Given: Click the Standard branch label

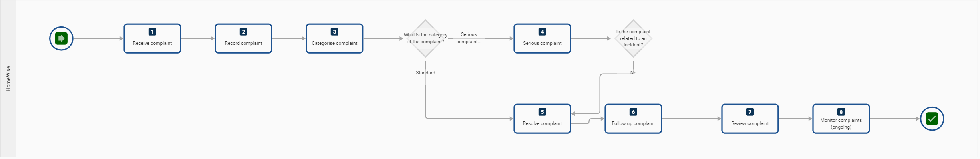Looking at the screenshot, I should click(425, 73).
